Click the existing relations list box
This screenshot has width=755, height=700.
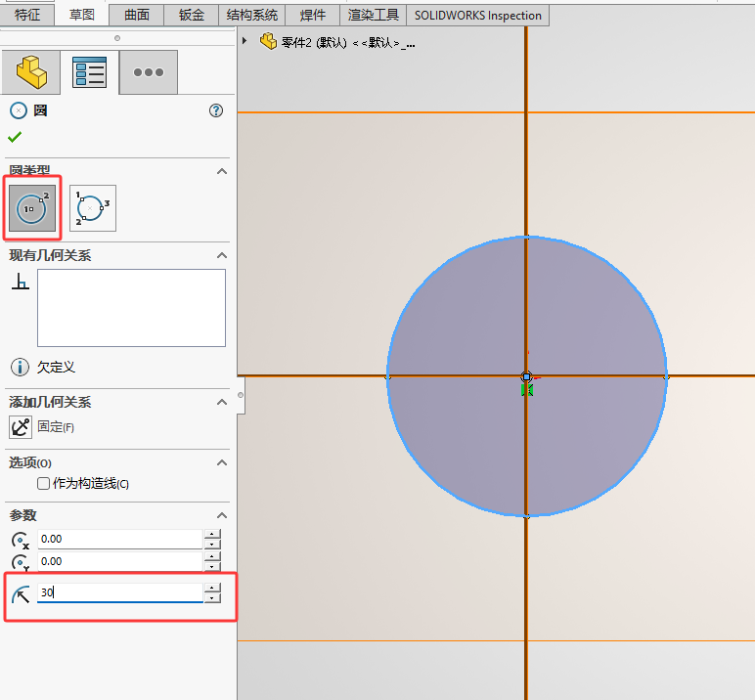pyautogui.click(x=131, y=308)
